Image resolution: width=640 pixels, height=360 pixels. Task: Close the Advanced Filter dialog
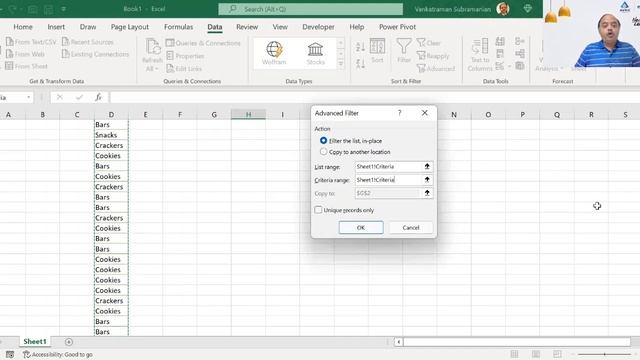pyautogui.click(x=424, y=113)
